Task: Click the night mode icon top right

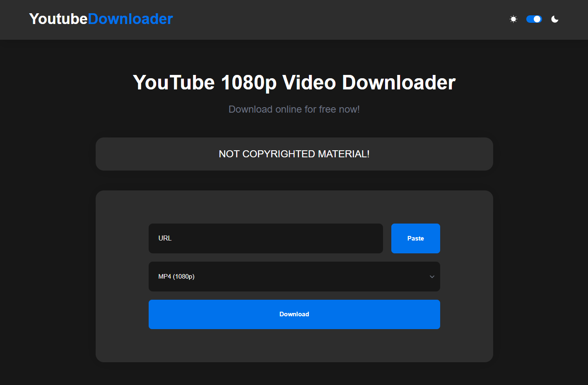Action: tap(554, 19)
